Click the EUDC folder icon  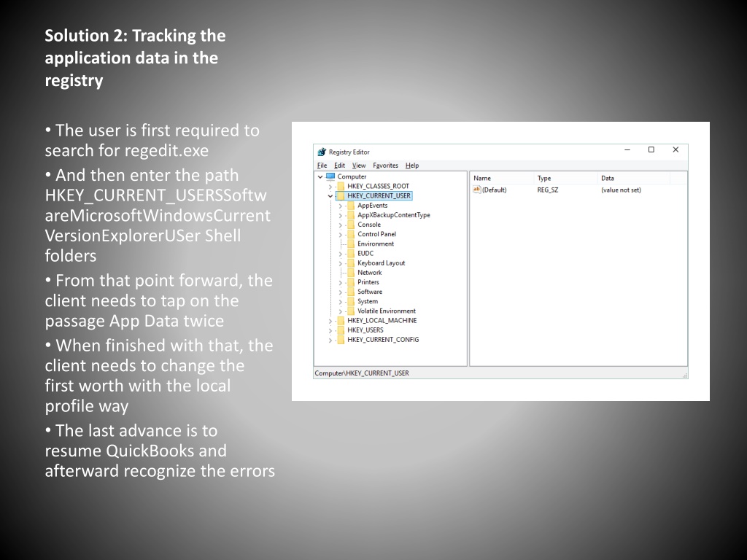pos(351,253)
